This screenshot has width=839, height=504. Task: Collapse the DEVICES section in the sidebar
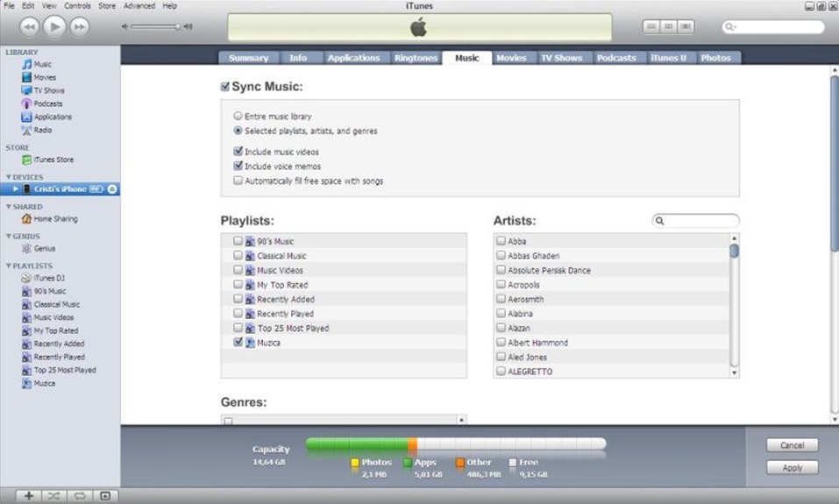(9, 177)
